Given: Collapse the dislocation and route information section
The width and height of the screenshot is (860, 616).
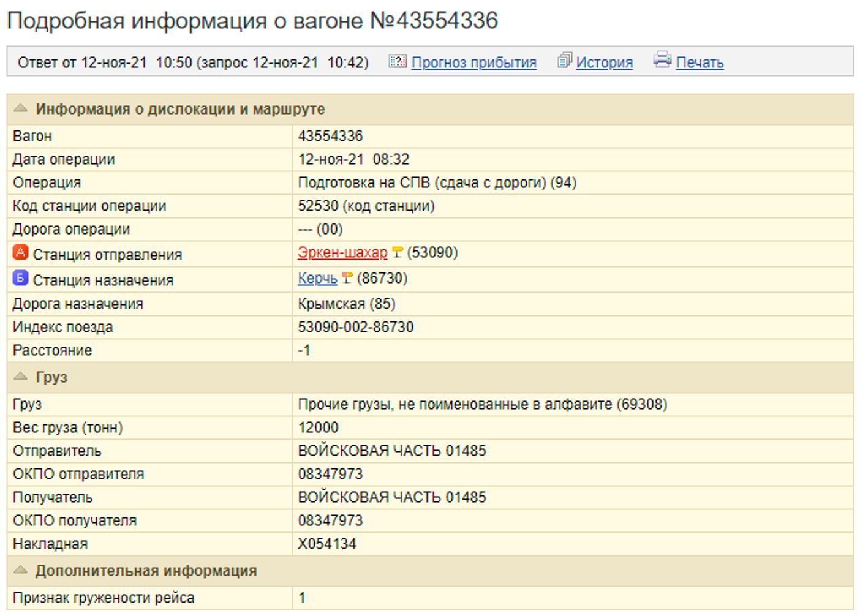Looking at the screenshot, I should click(x=21, y=108).
